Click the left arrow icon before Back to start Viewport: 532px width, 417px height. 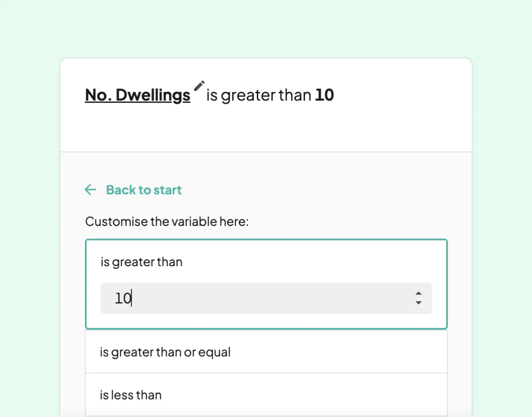(x=90, y=190)
